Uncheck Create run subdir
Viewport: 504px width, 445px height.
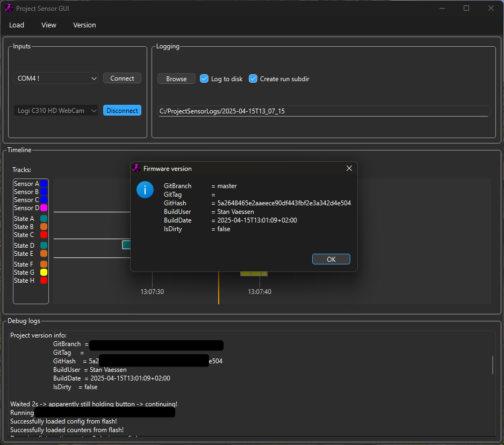click(x=253, y=78)
